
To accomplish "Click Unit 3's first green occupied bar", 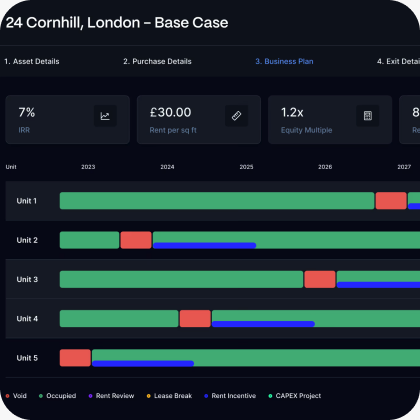I will point(181,279).
